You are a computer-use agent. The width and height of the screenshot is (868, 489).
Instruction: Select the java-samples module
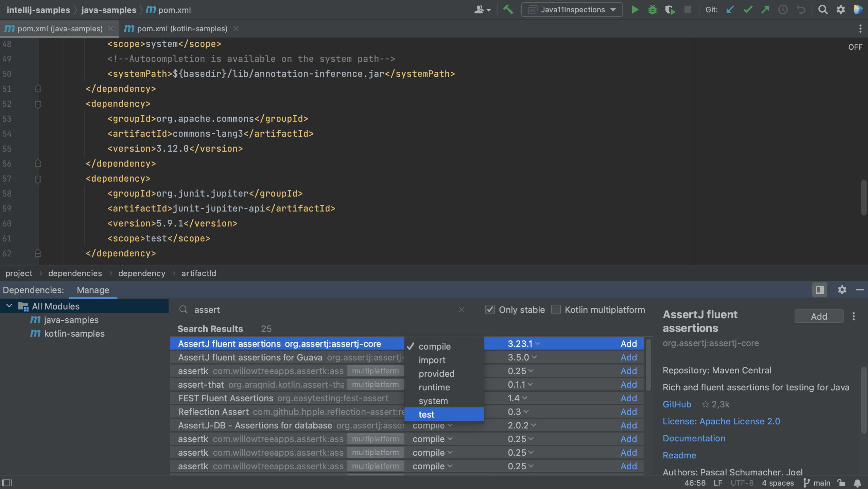point(71,320)
